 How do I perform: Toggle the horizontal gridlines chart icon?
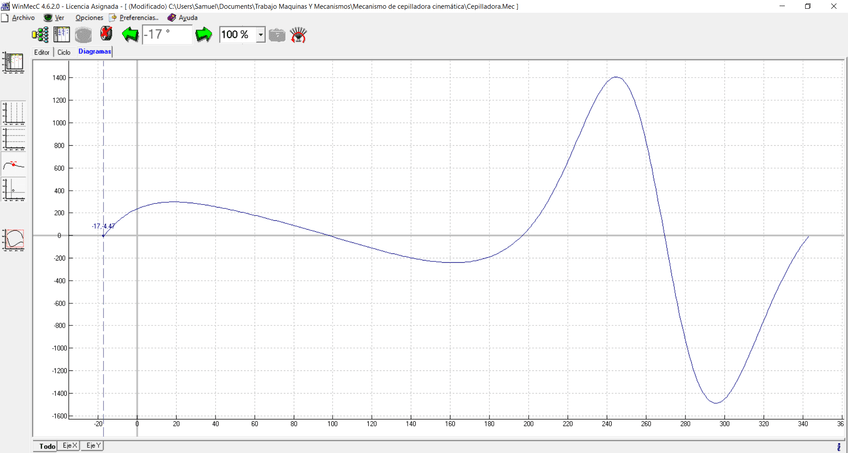(x=14, y=139)
